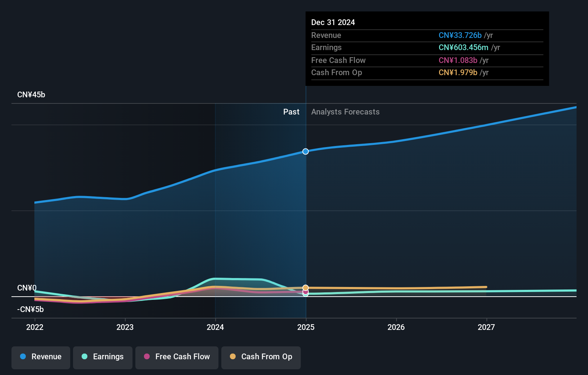Toggle the Cash From Op series visibility
Image resolution: width=588 pixels, height=375 pixels.
261,357
